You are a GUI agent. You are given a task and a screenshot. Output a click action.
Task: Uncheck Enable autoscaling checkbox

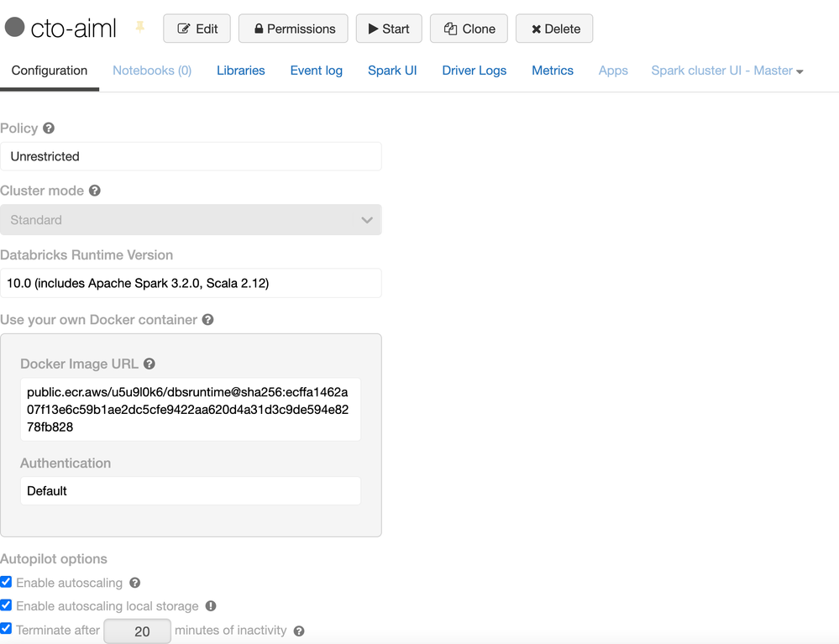point(7,582)
